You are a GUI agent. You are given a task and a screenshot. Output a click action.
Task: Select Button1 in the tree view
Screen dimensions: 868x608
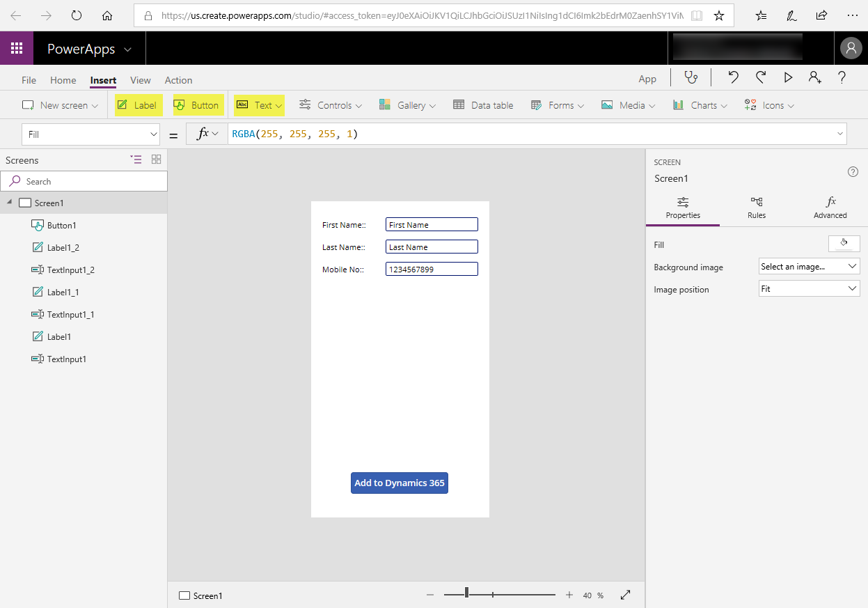click(61, 226)
